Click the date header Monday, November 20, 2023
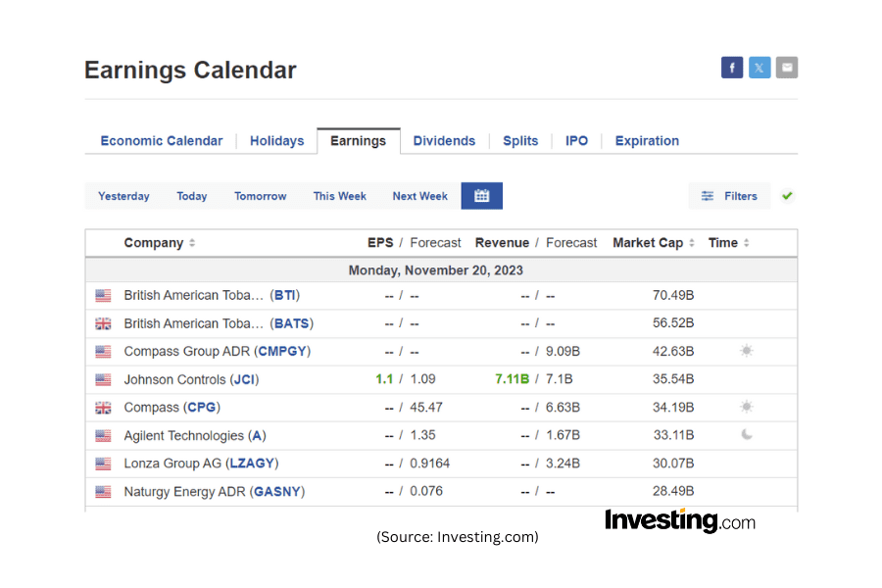The image size is (882, 588). pos(436,270)
